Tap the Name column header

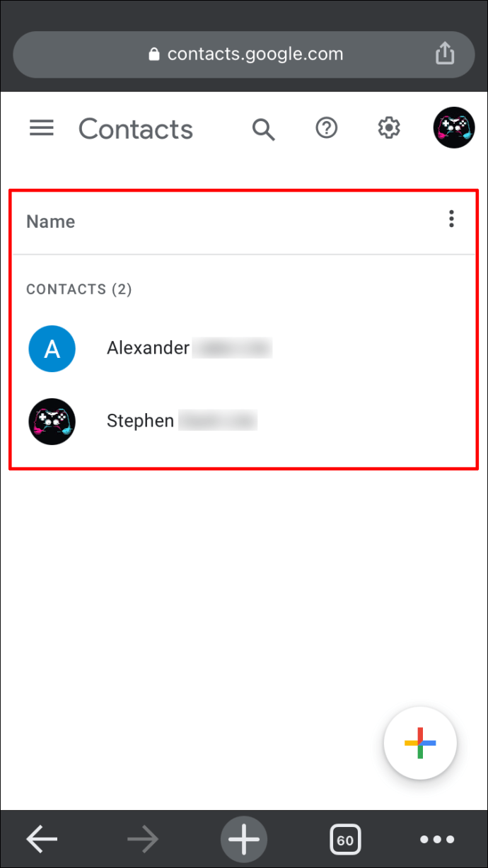pos(50,221)
